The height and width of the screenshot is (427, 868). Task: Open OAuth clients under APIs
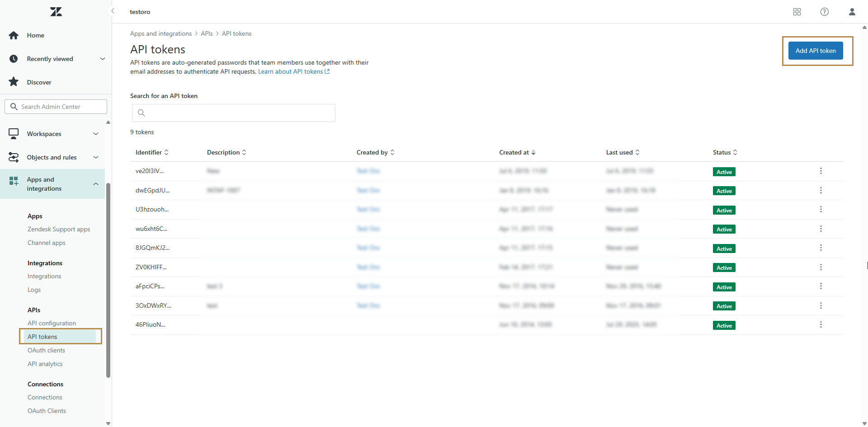click(x=46, y=350)
